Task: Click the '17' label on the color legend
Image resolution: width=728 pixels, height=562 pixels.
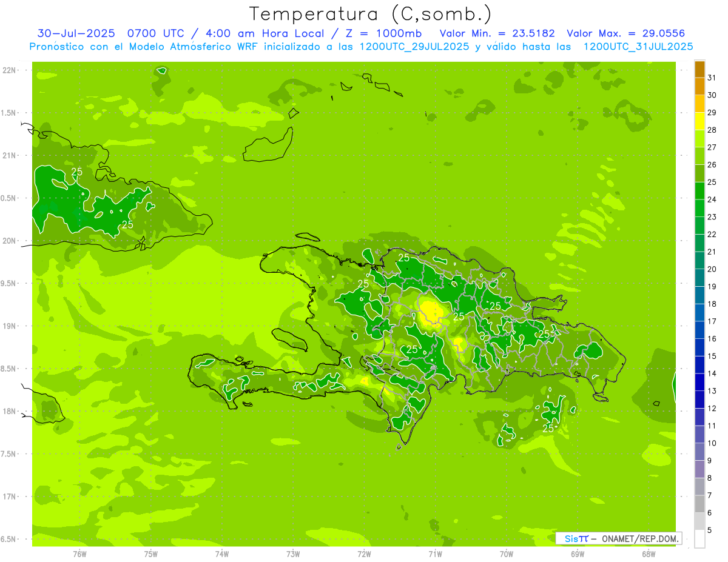Action: click(712, 321)
